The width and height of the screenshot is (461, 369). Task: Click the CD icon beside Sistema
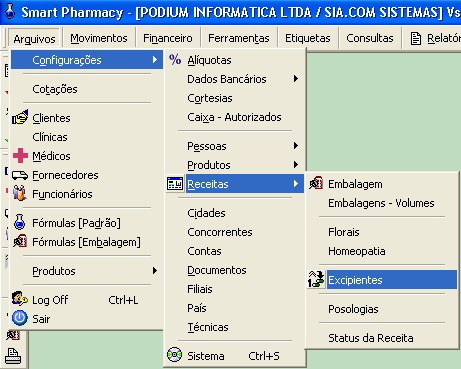click(x=175, y=355)
